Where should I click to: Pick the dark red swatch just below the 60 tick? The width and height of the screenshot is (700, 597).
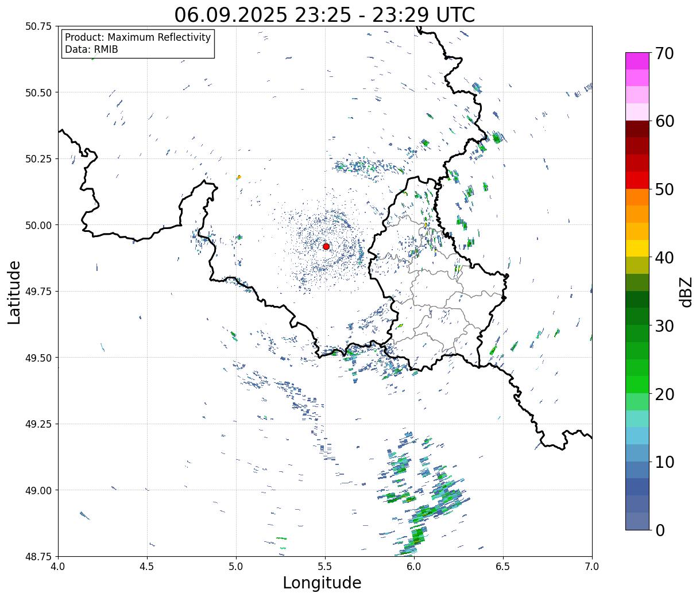click(x=637, y=129)
